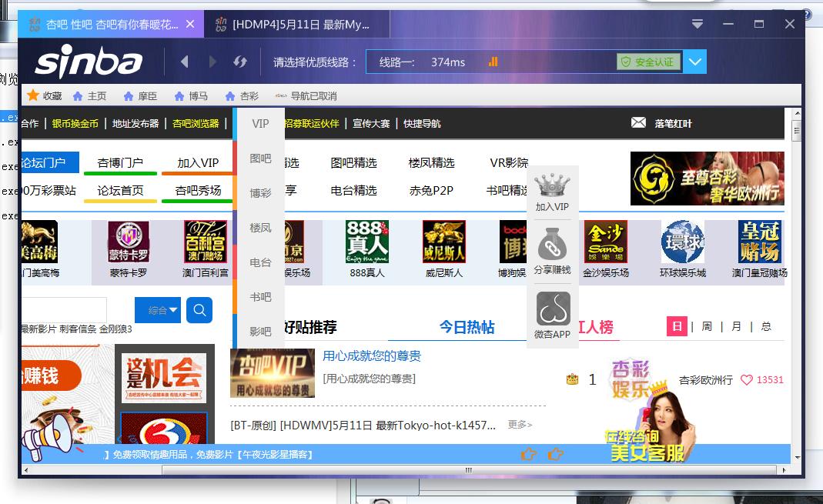The height and width of the screenshot is (504, 823).
Task: Click the heart icon beside 13531
Action: [x=746, y=379]
